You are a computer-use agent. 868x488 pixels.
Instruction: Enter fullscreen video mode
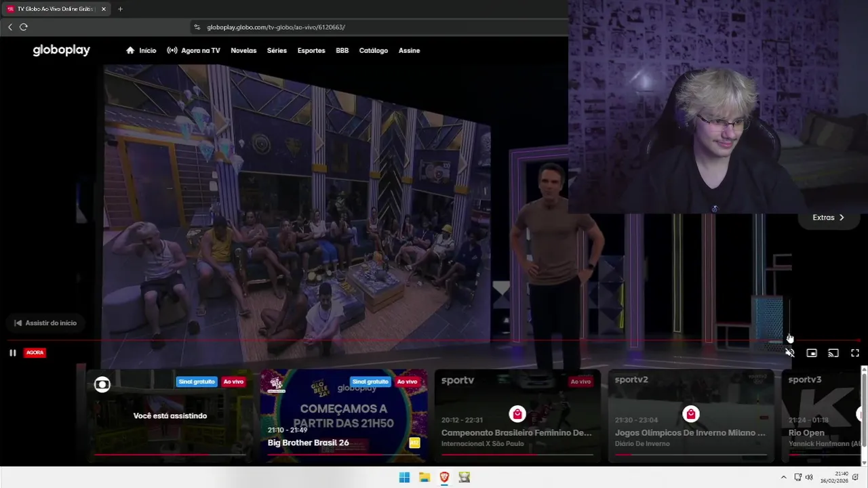[855, 352]
